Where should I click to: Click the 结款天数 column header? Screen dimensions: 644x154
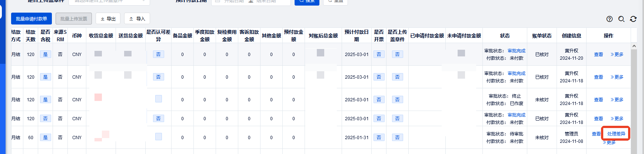click(x=30, y=36)
